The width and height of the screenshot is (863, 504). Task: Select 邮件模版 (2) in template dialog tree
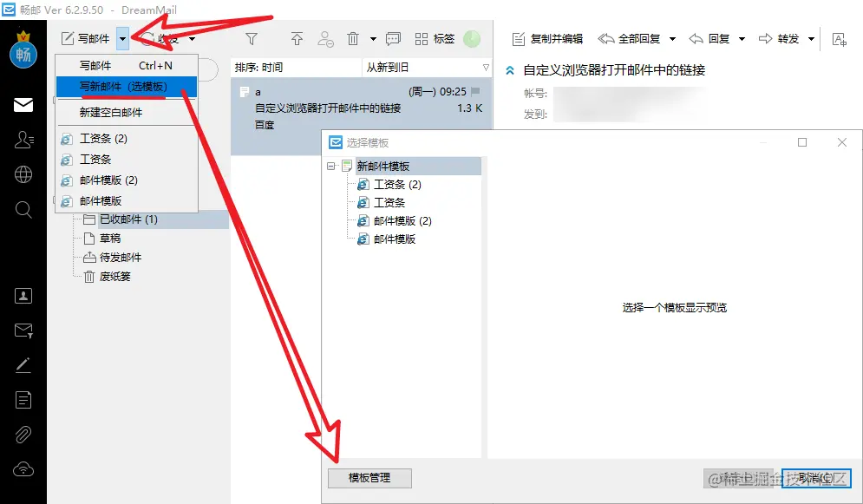coord(402,220)
